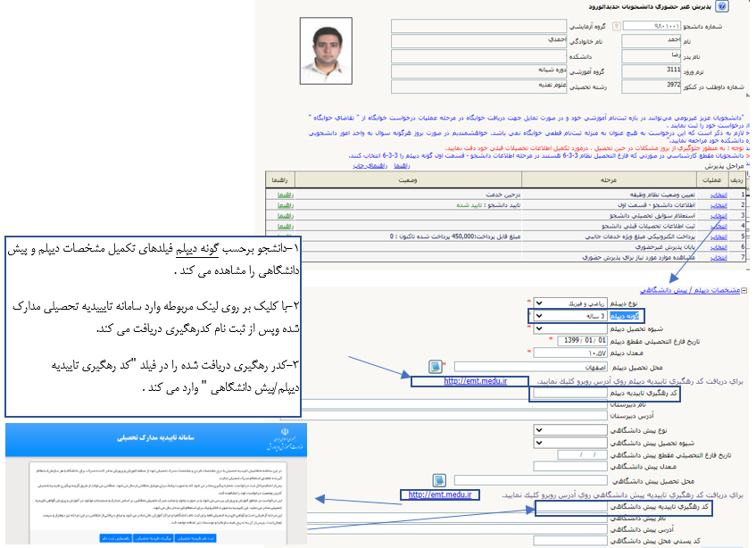Click the شماره دانشجو input field
This screenshot has height=548, width=756.
[x=652, y=26]
